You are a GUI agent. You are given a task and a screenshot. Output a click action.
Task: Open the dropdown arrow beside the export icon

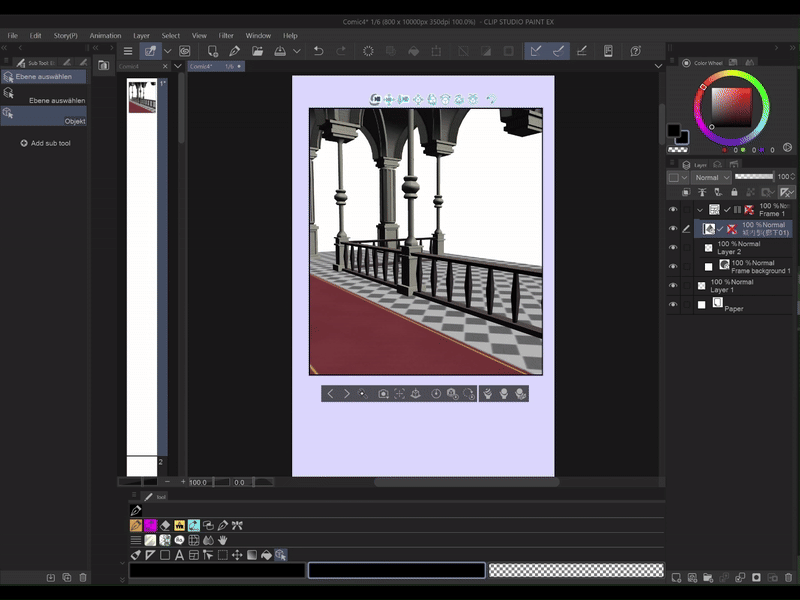pyautogui.click(x=298, y=50)
